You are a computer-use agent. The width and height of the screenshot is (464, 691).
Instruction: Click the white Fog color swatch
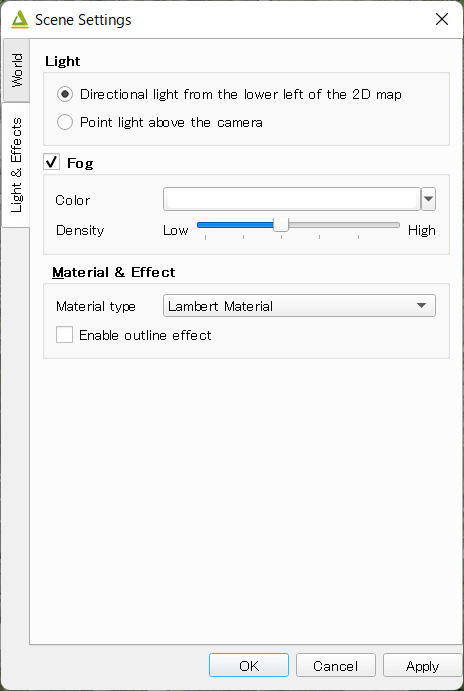click(x=292, y=199)
